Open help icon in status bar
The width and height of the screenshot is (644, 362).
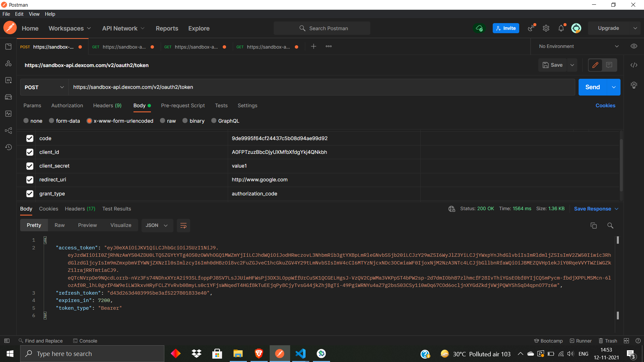[638, 341]
